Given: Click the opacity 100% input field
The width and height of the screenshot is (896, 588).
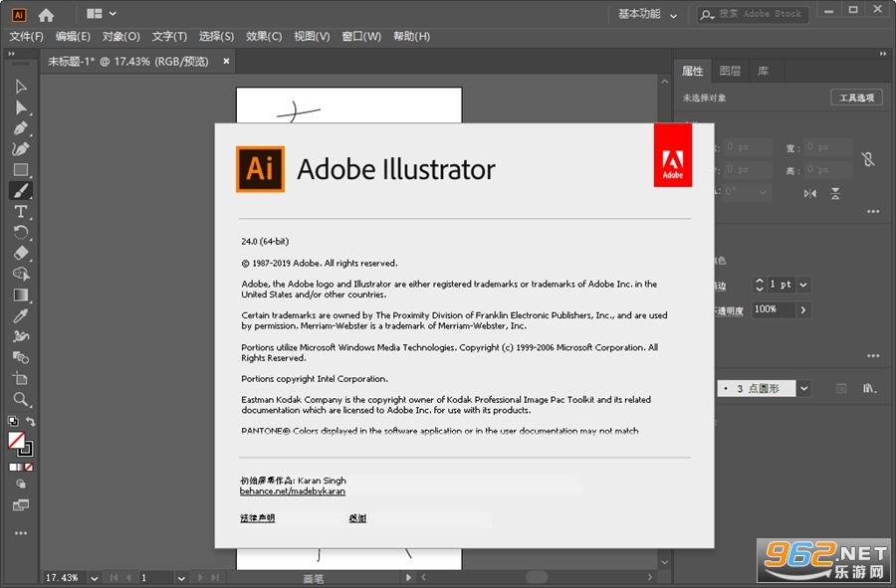Looking at the screenshot, I should [774, 310].
